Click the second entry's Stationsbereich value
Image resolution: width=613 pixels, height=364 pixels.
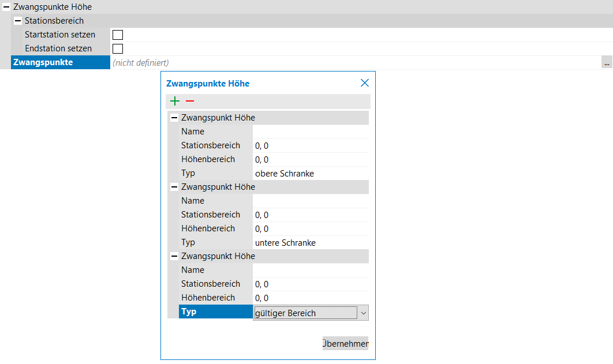310,215
